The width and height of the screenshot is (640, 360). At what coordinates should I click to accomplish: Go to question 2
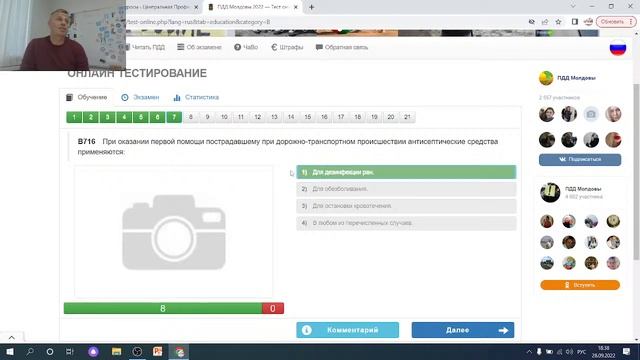91,117
